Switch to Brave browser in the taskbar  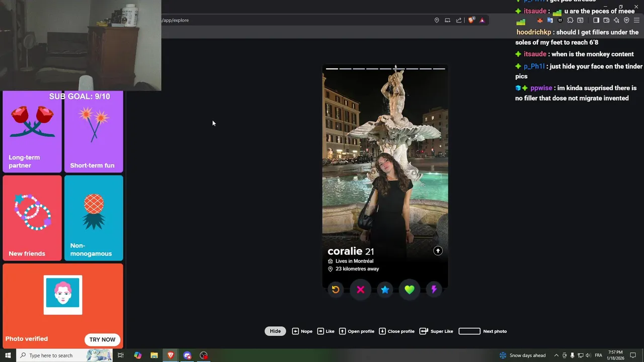click(x=171, y=355)
